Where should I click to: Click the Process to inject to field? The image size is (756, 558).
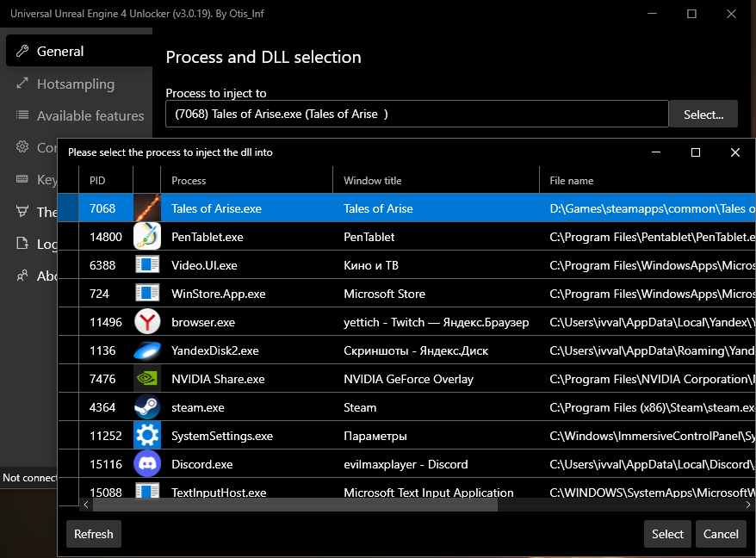pos(417,114)
